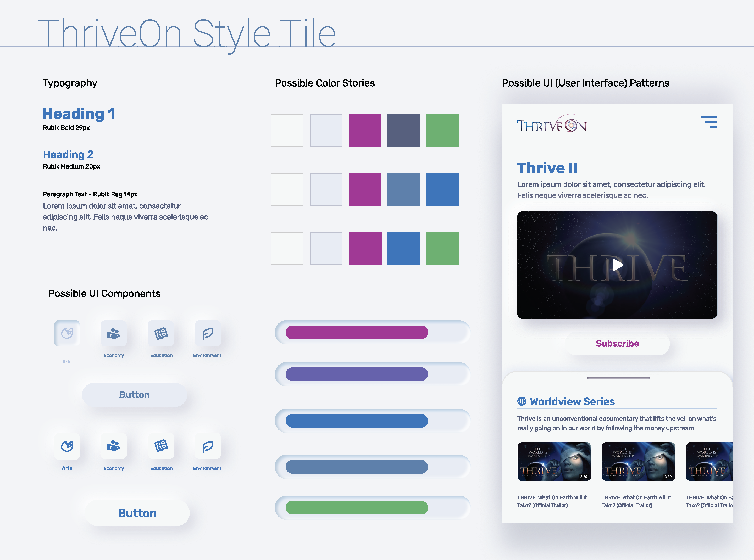Select the top-row Environment leaf icon

pyautogui.click(x=208, y=333)
